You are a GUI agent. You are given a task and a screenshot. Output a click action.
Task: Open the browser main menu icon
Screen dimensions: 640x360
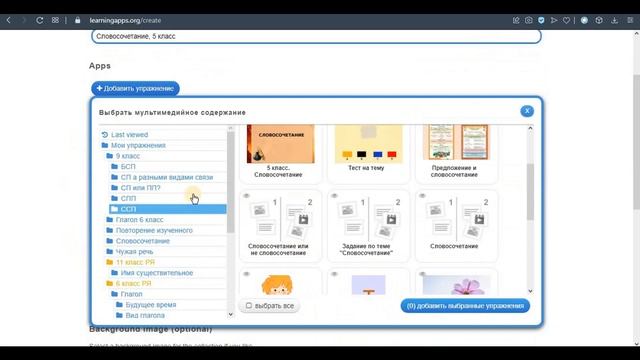click(630, 20)
